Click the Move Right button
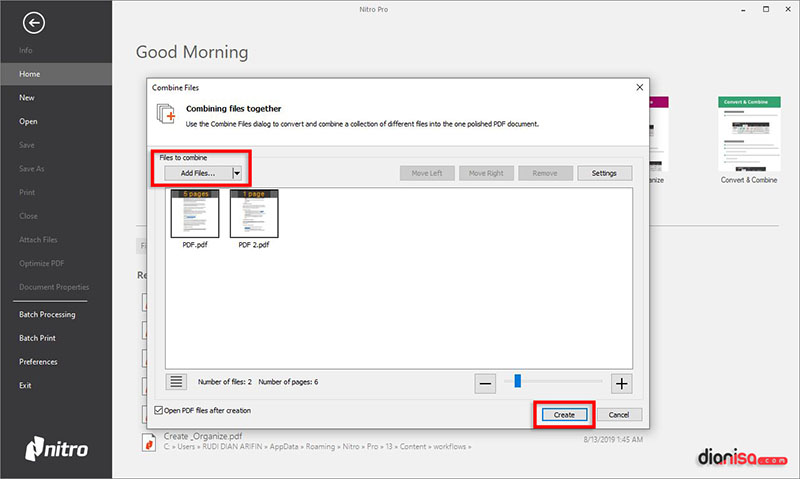Viewport: 800px width, 479px height. [x=486, y=173]
